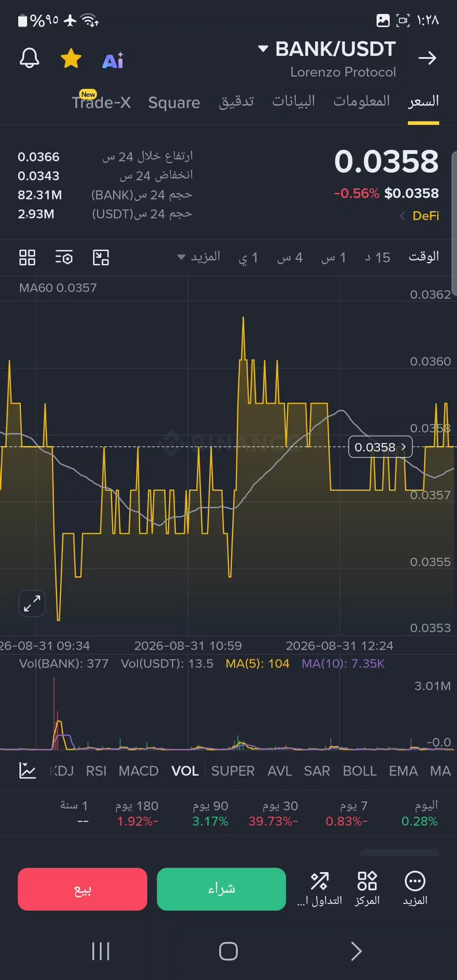Click the MA(5): 104 volume label

coord(257,663)
